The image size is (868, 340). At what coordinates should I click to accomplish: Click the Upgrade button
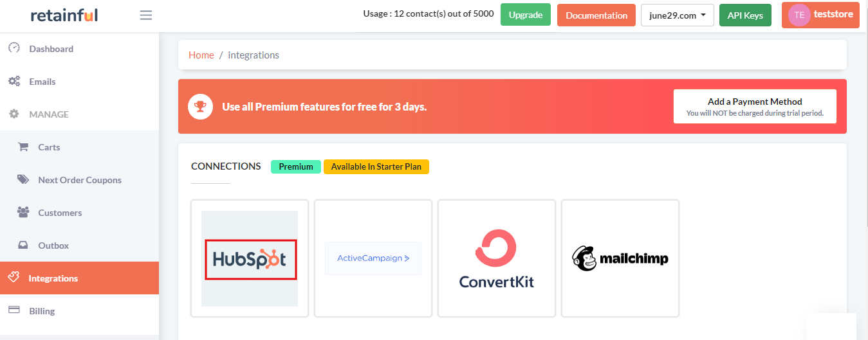pos(526,15)
